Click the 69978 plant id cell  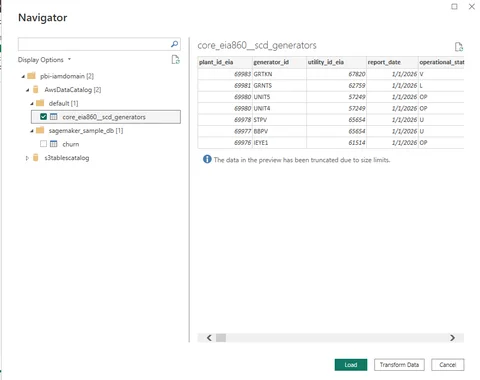coord(225,120)
